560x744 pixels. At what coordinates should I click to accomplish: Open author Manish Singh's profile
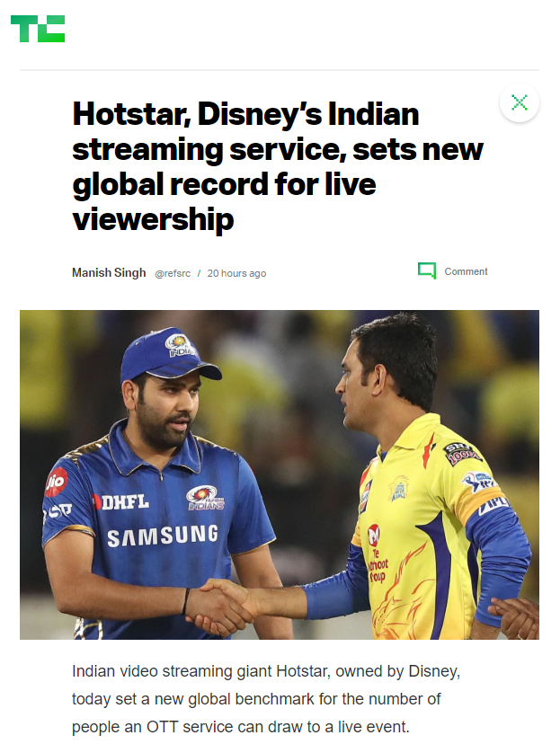pos(109,273)
